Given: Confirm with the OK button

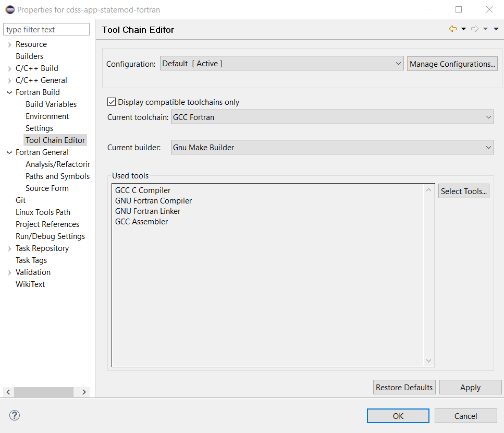Looking at the screenshot, I should pyautogui.click(x=398, y=416).
